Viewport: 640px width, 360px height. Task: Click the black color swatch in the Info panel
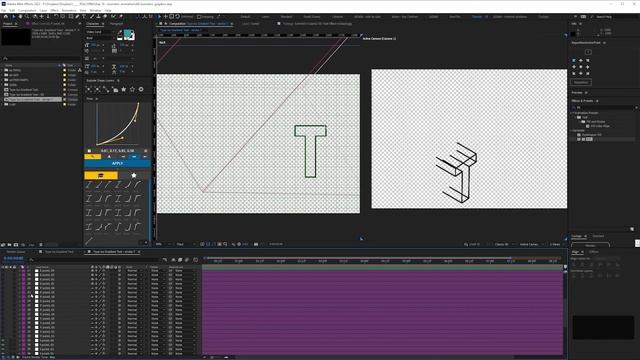pos(573,34)
